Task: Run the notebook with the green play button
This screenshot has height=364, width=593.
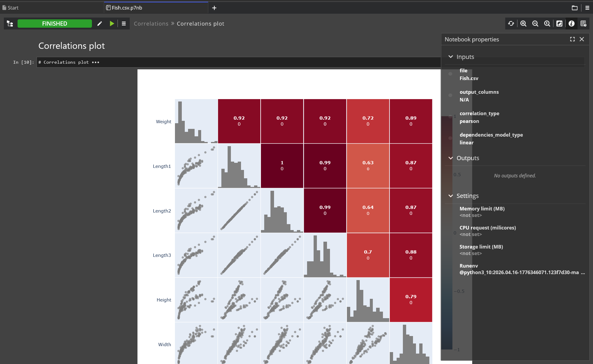Action: [112, 24]
